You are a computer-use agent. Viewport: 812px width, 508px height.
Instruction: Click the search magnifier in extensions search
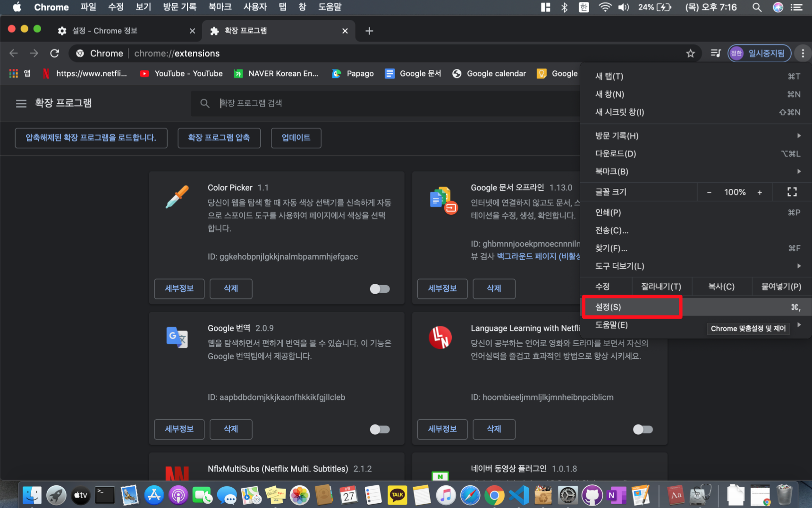coord(205,103)
